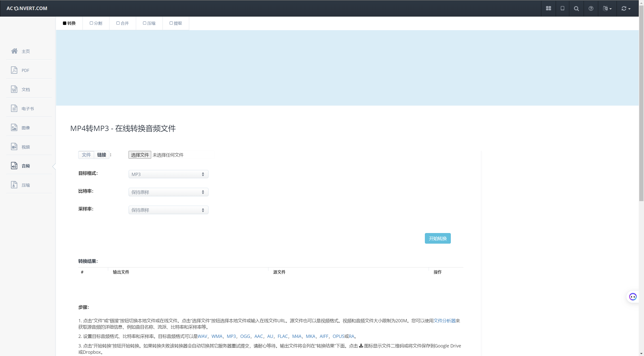The width and height of the screenshot is (644, 356).
Task: Go to 主页 home in sidebar
Action: pyautogui.click(x=29, y=51)
